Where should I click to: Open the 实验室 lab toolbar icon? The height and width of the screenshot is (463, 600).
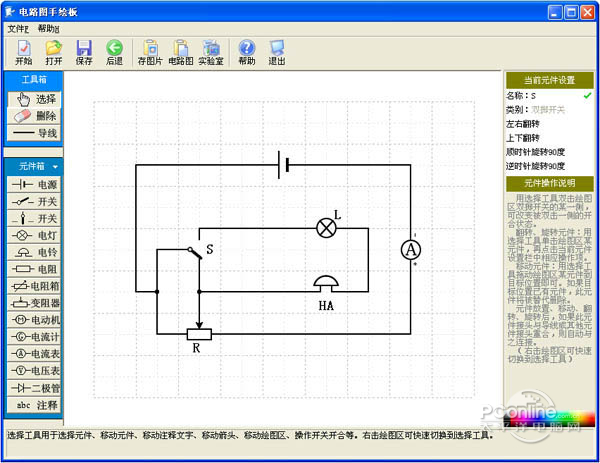coord(210,52)
